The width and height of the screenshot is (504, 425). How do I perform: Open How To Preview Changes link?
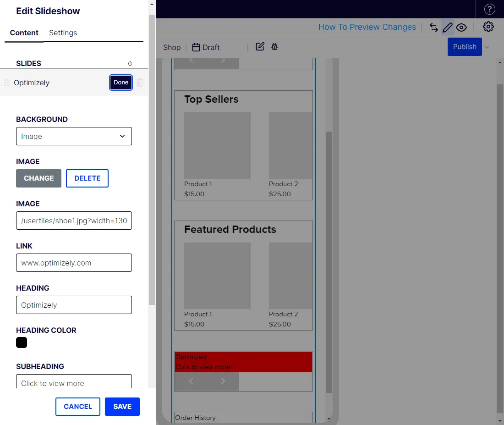coord(367,27)
